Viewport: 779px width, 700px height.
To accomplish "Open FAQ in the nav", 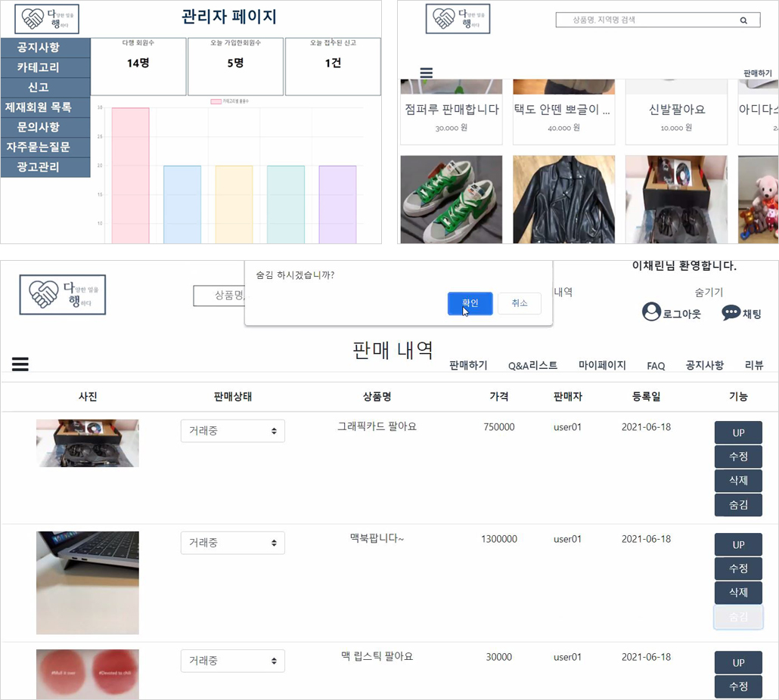I will point(656,366).
